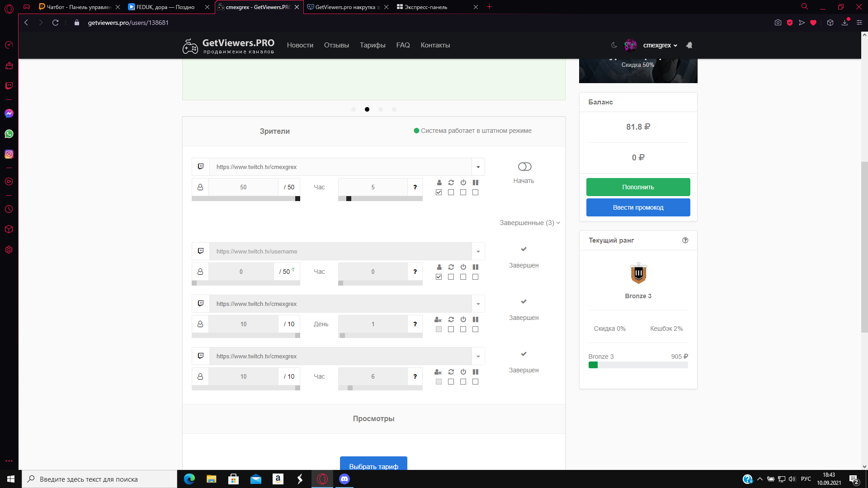The image size is (868, 488).
Task: Open Discord from Windows taskbar
Action: (344, 479)
